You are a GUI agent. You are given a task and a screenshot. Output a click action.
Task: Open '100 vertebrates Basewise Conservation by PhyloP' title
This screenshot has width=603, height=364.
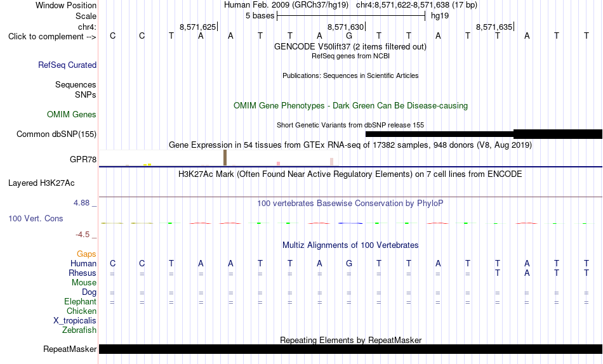pos(350,204)
